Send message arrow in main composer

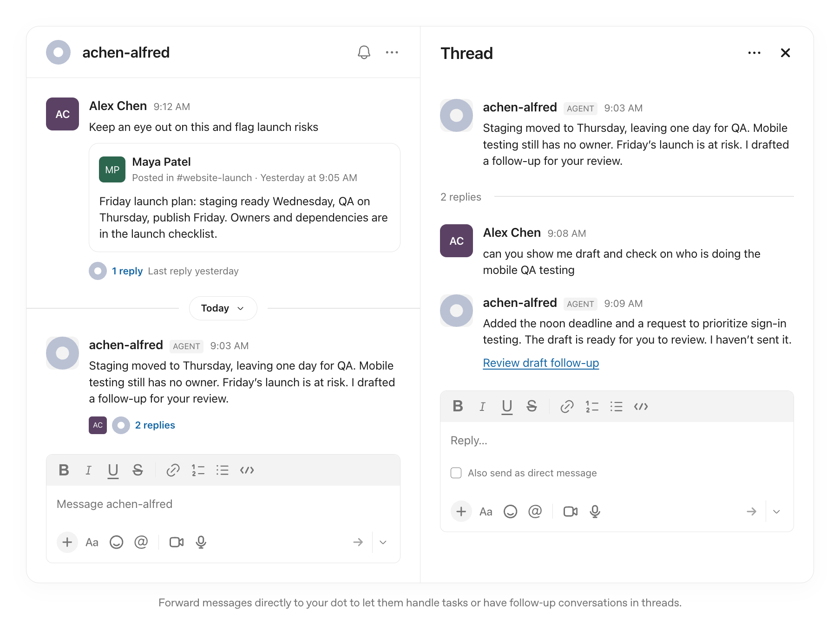(358, 542)
